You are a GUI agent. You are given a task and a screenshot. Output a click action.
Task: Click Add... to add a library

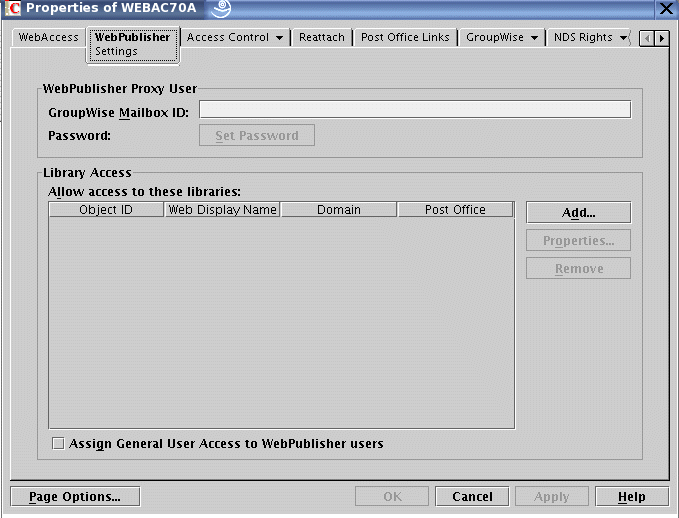(x=579, y=213)
